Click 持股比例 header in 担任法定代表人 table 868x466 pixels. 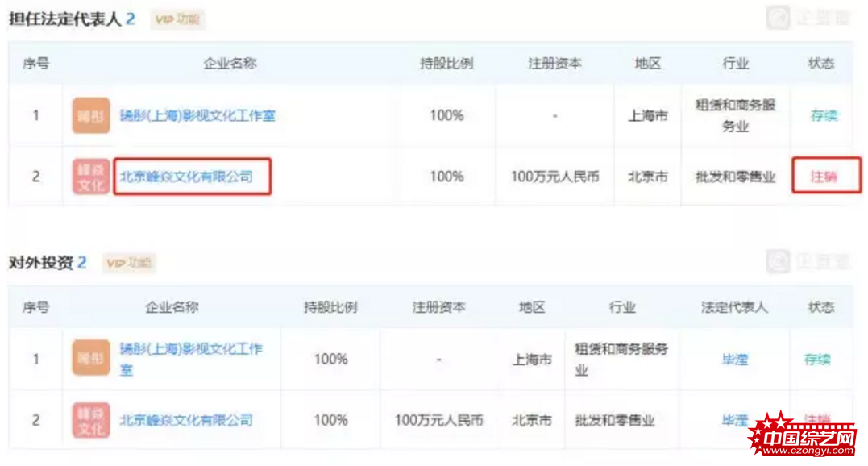446,64
